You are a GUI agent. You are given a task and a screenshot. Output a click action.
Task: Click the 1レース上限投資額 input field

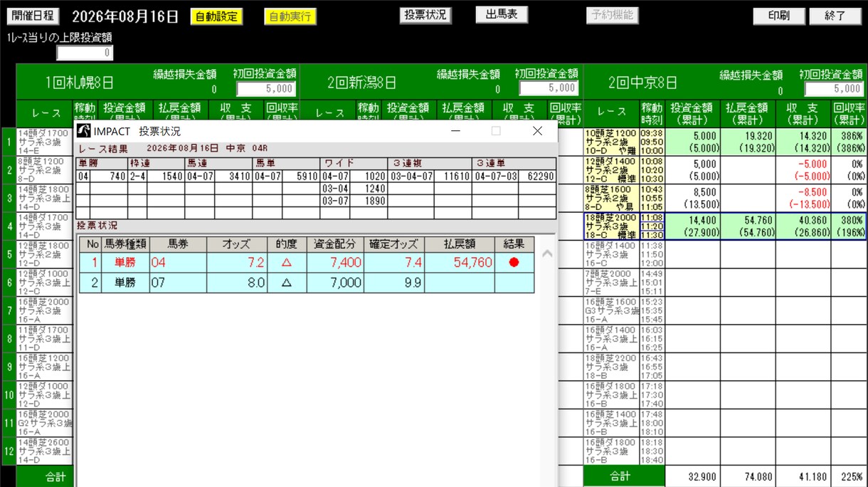[x=85, y=53]
